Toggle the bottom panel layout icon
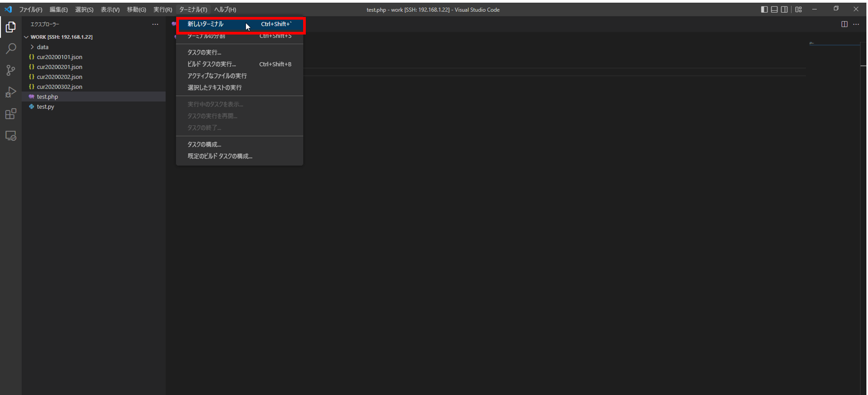The height and width of the screenshot is (395, 868). click(775, 10)
